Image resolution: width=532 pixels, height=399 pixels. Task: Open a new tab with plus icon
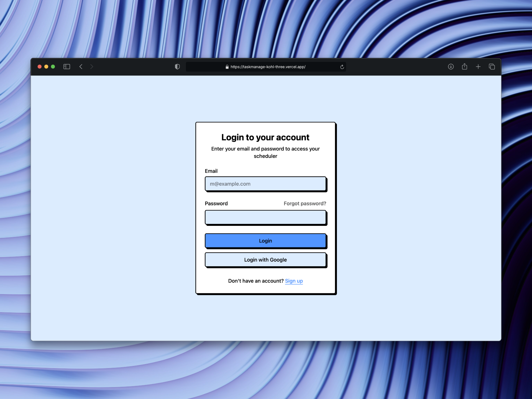pyautogui.click(x=478, y=66)
